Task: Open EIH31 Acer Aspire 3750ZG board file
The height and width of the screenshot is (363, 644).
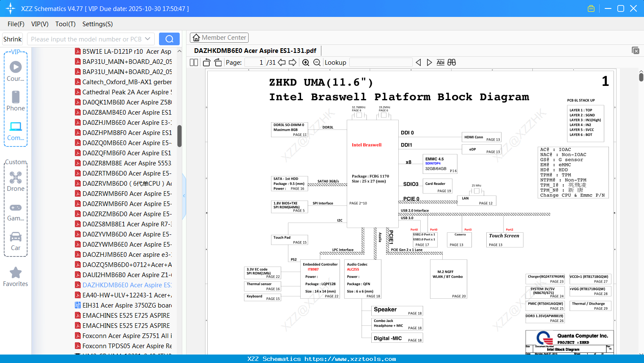Action: click(x=123, y=305)
